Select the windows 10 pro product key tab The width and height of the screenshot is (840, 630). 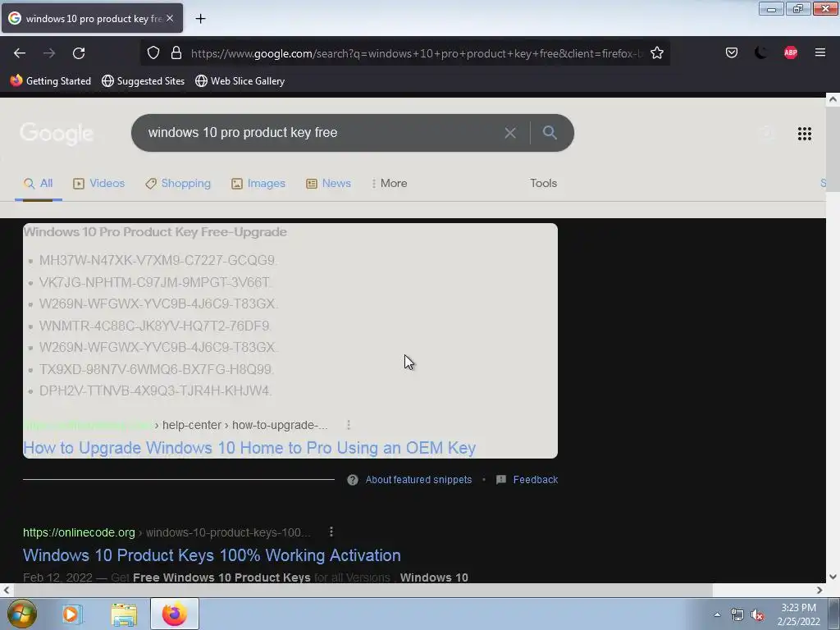click(x=92, y=18)
